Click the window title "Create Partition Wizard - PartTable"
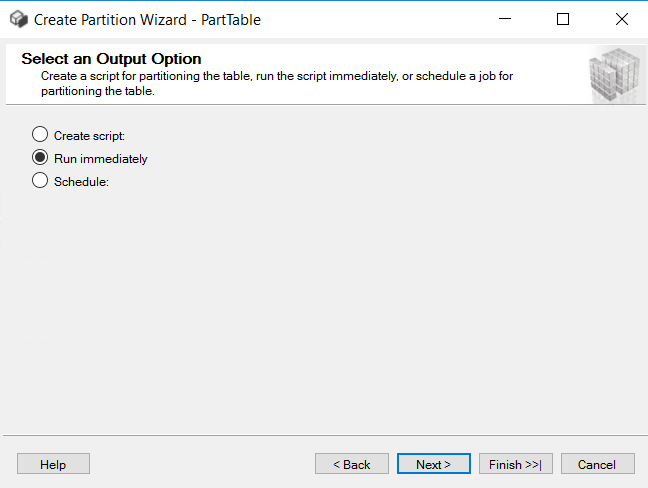 click(x=147, y=20)
